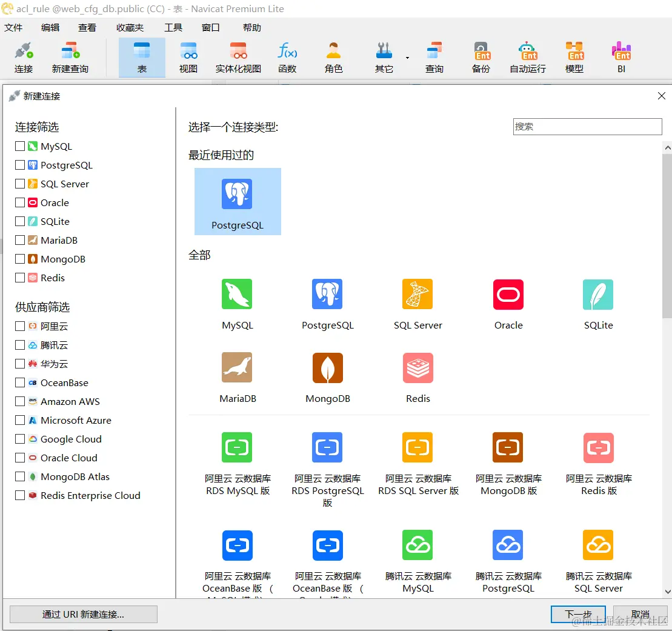Image resolution: width=672 pixels, height=631 pixels.
Task: Select the SQL Server connection type
Action: (x=418, y=304)
